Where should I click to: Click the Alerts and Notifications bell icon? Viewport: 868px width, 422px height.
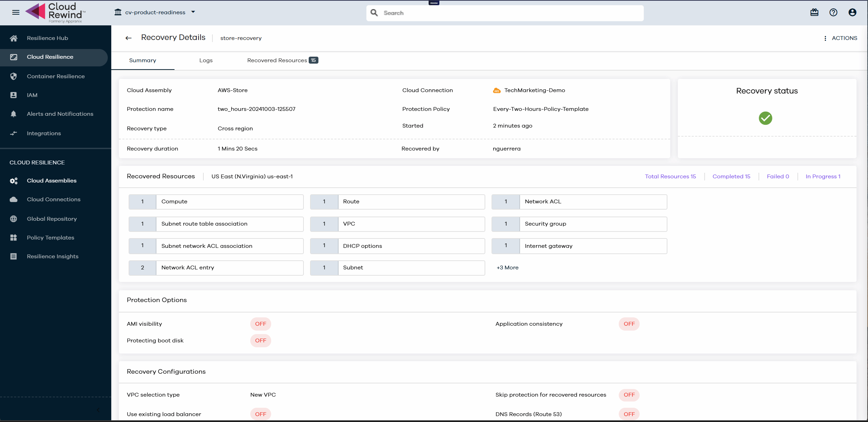click(x=14, y=114)
